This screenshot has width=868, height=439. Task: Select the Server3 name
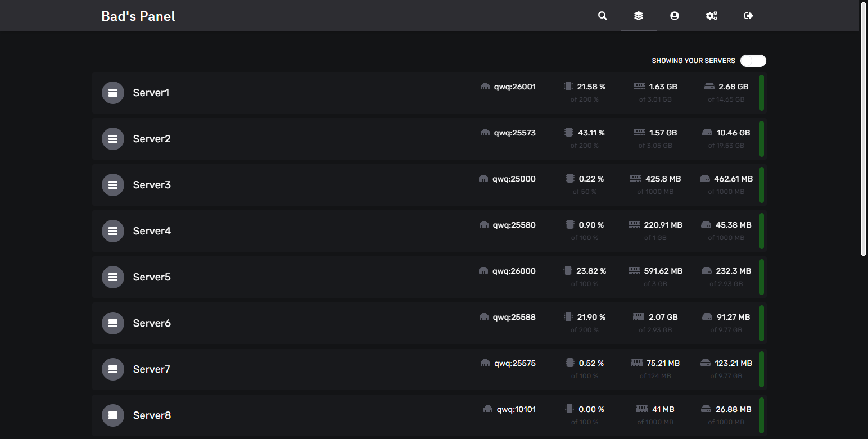(x=151, y=185)
